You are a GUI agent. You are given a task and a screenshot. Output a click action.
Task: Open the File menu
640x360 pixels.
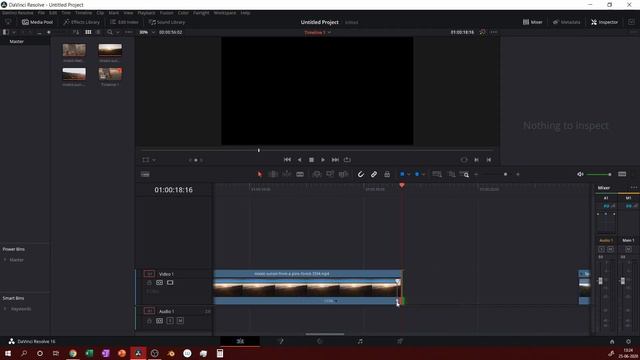(x=41, y=13)
